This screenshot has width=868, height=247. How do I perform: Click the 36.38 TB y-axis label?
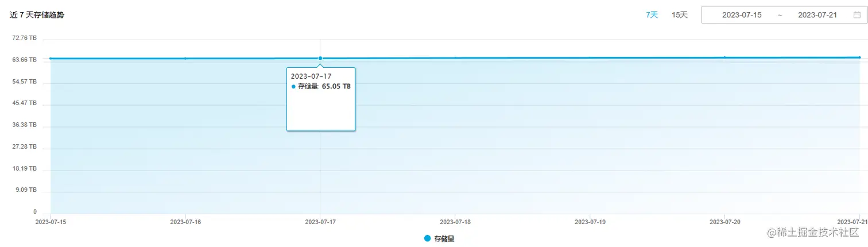point(24,125)
